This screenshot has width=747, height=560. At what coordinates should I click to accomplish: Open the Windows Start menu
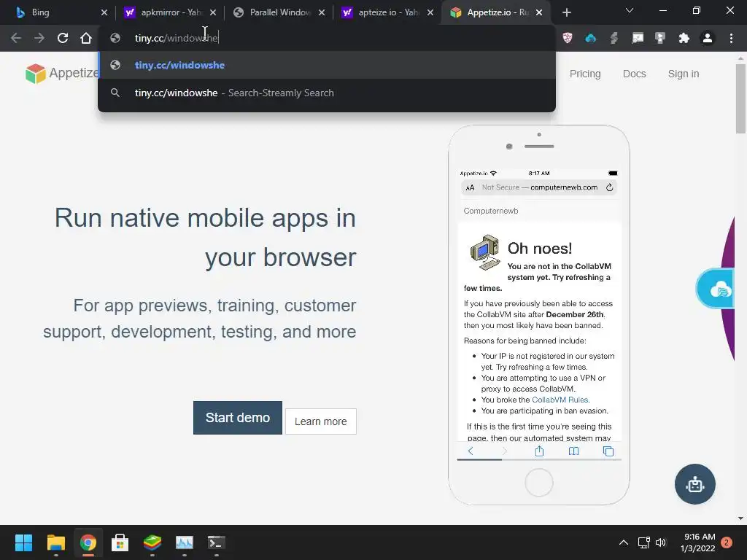coord(23,542)
